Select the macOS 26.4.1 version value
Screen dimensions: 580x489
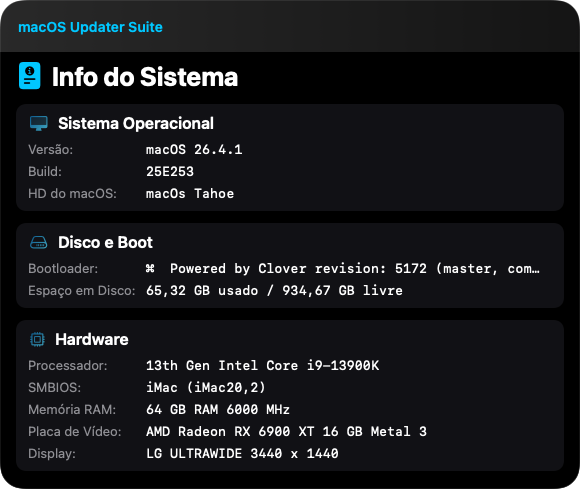(194, 150)
